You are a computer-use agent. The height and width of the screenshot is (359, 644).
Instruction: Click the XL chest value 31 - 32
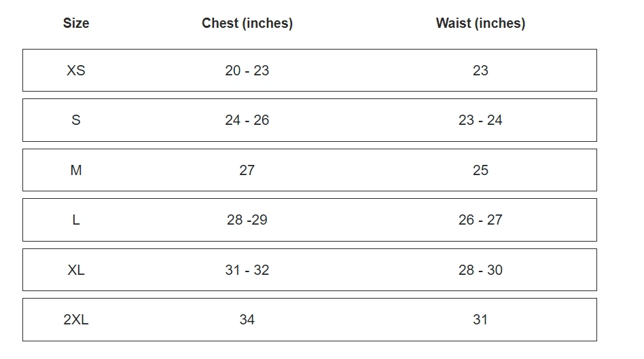pos(247,270)
